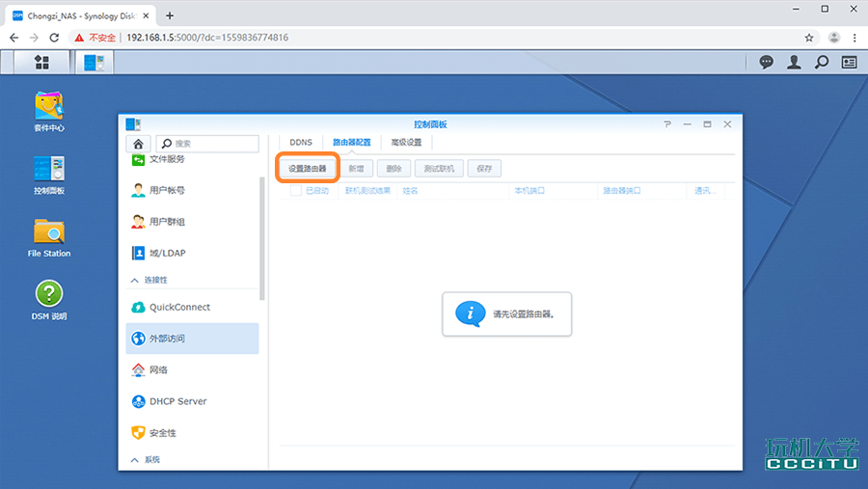Click the DSM taskbar search magnifier
The width and height of the screenshot is (868, 489).
click(821, 62)
